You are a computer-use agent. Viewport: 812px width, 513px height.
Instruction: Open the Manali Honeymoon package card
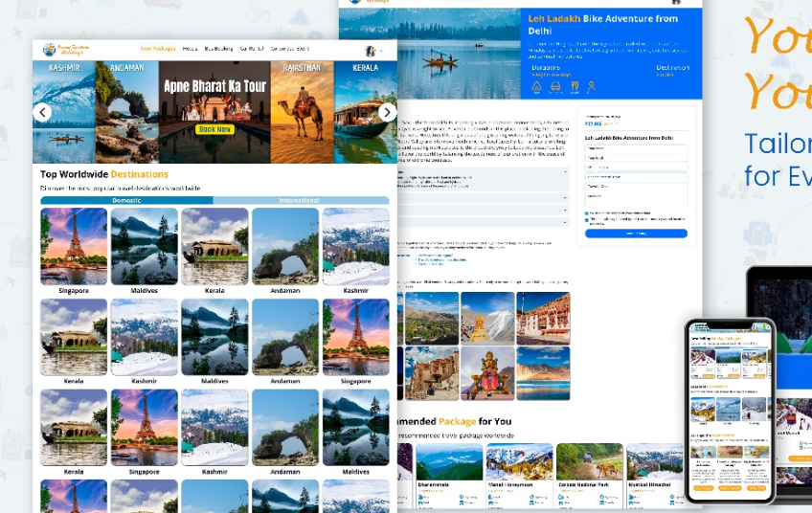point(519,475)
